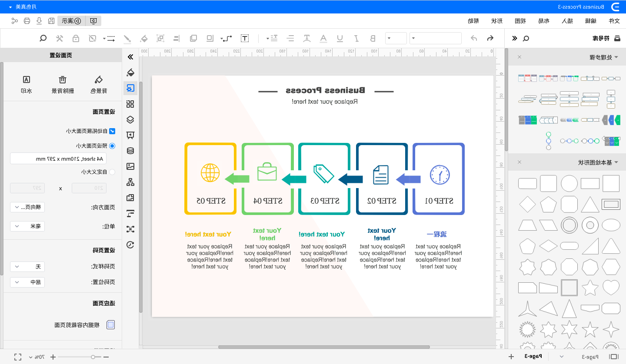Click the 背景色 background color button
The height and width of the screenshot is (364, 626).
pyautogui.click(x=99, y=84)
